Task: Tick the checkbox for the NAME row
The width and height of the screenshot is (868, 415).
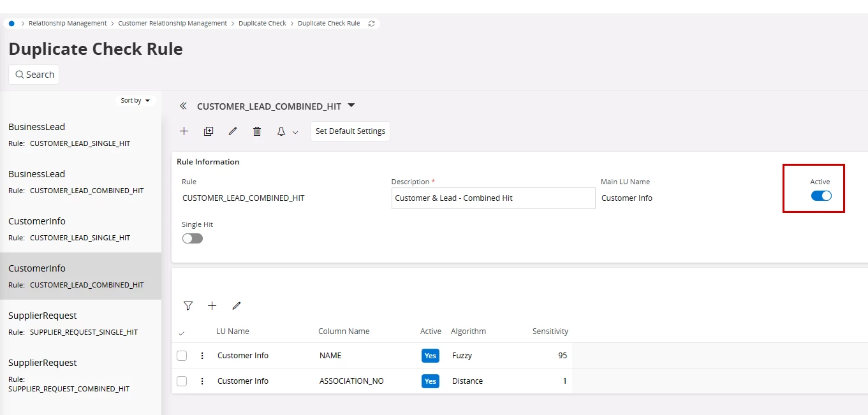Action: pyautogui.click(x=182, y=356)
